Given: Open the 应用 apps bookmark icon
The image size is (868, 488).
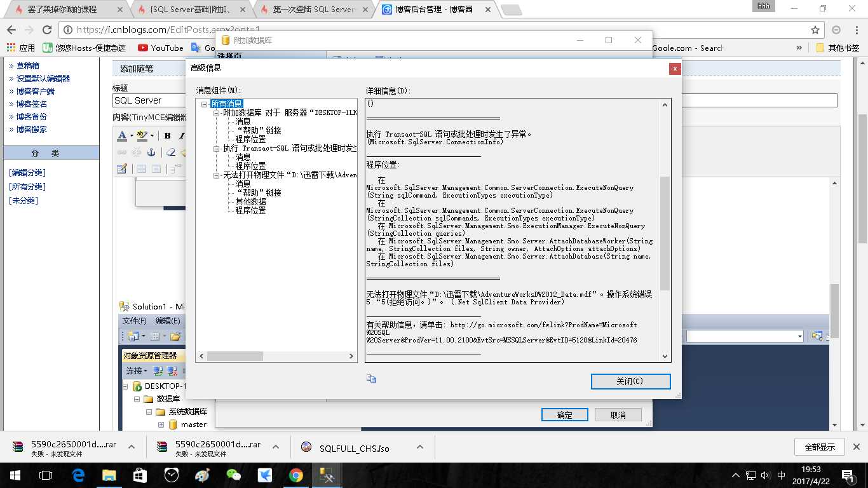Looking at the screenshot, I should tap(20, 48).
